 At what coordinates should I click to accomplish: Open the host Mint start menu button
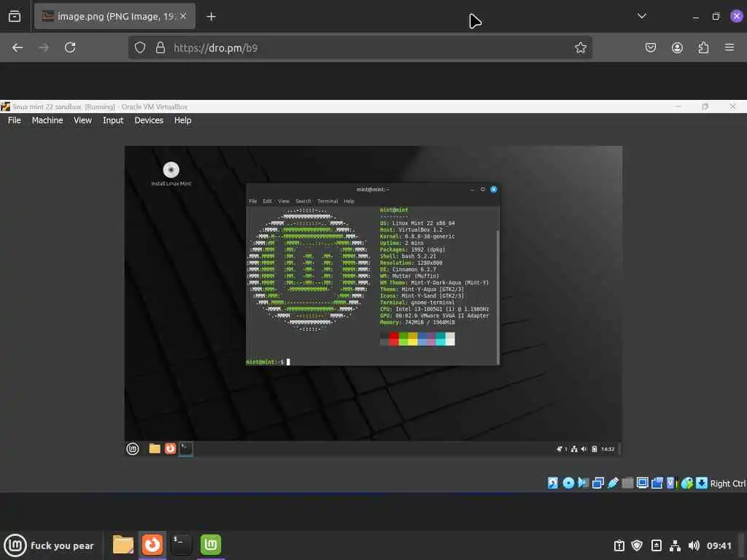pos(15,545)
